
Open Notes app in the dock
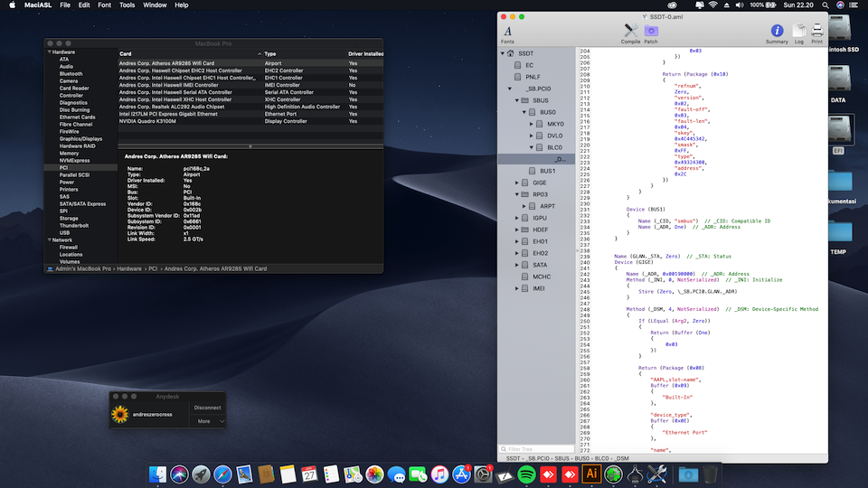[x=288, y=474]
